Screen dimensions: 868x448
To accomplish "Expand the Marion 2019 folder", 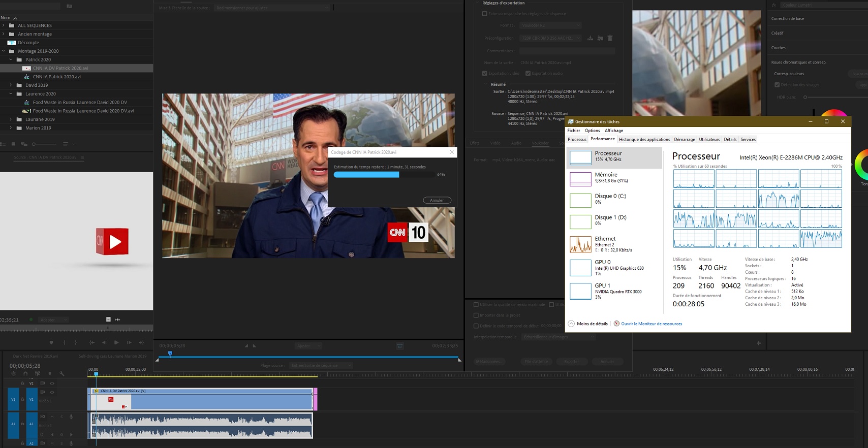I will click(x=11, y=128).
